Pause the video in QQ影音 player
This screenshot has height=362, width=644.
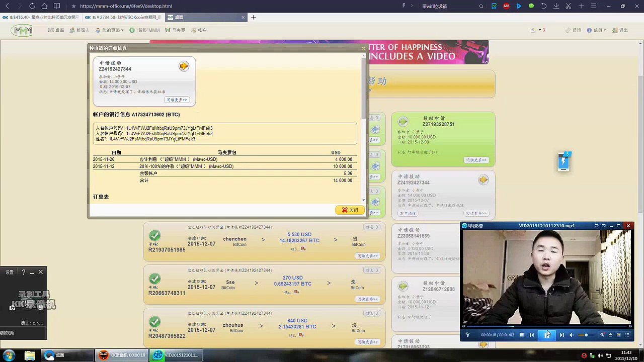click(547, 335)
